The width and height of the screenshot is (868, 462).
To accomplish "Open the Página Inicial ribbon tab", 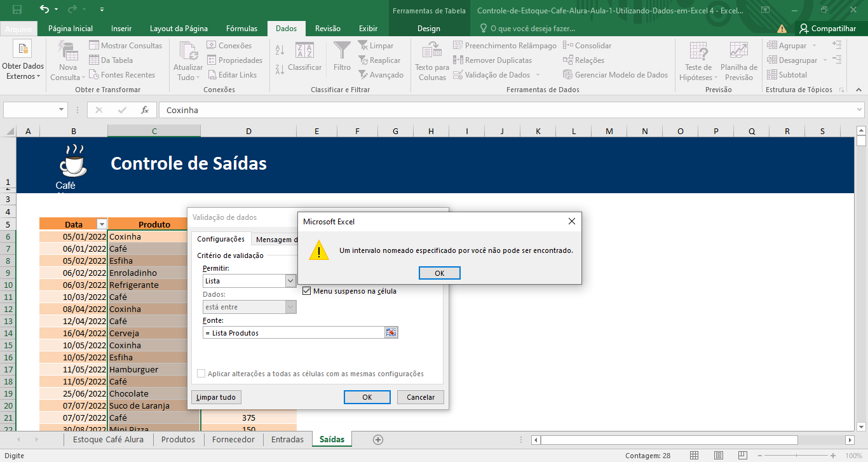I will 71,29.
